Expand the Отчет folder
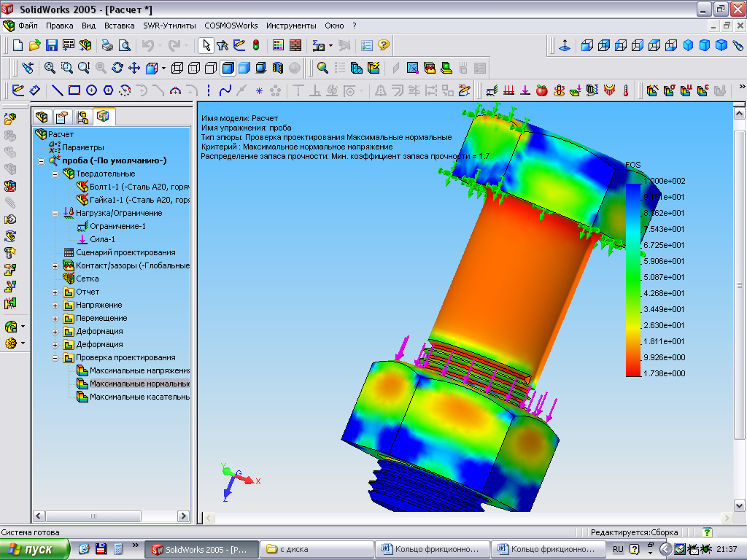This screenshot has height=560, width=747. pyautogui.click(x=55, y=292)
